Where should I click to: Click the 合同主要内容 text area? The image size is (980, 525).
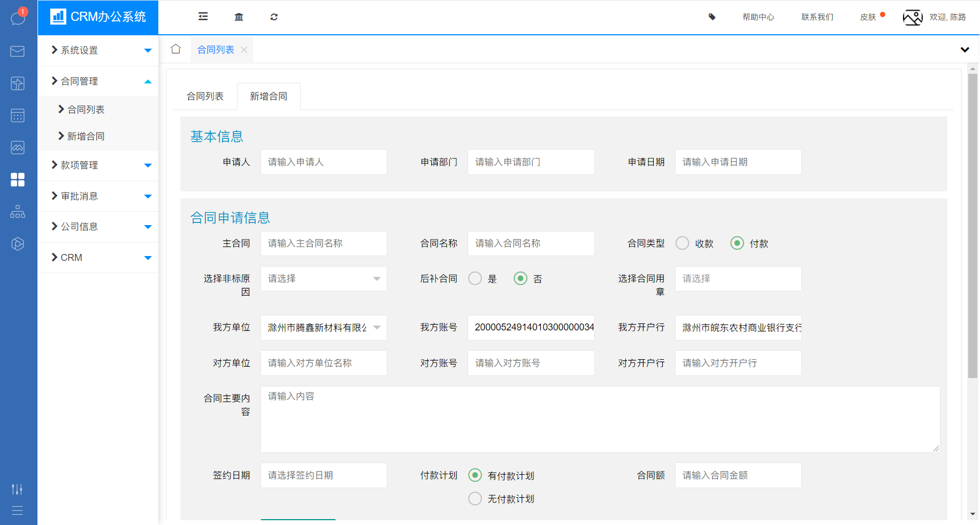[599, 419]
